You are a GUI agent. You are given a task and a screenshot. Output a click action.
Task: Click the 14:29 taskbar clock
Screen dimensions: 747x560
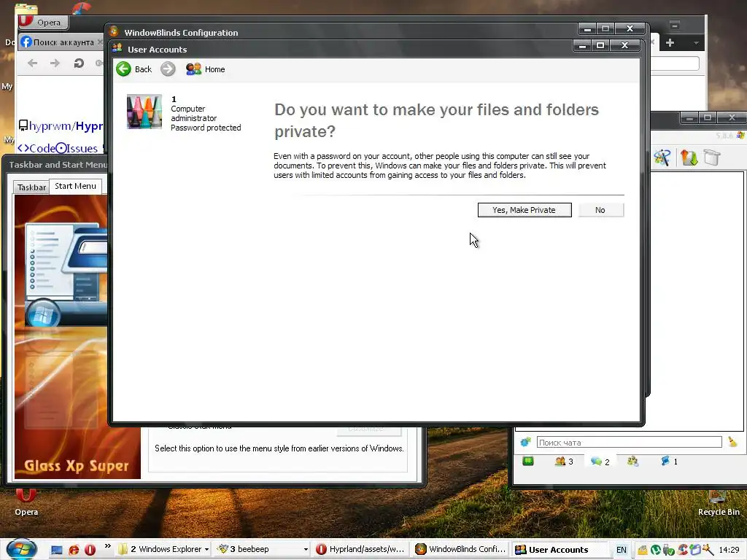coord(729,550)
